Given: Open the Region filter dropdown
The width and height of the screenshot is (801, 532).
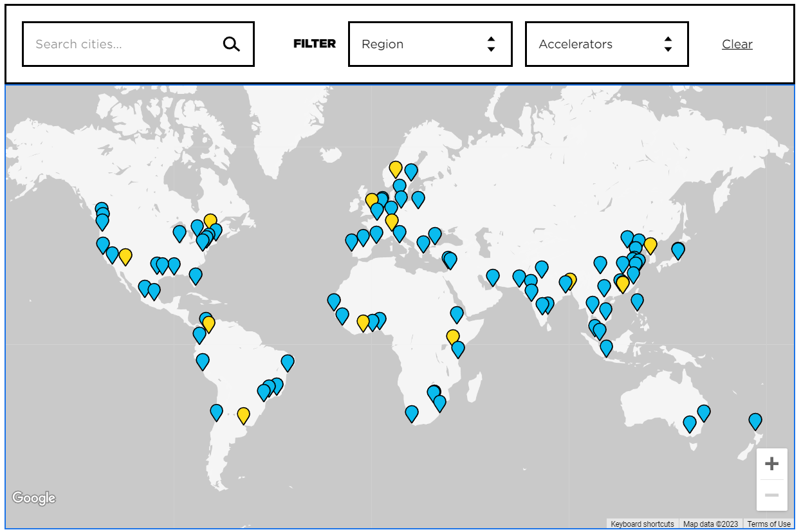Looking at the screenshot, I should (x=430, y=44).
